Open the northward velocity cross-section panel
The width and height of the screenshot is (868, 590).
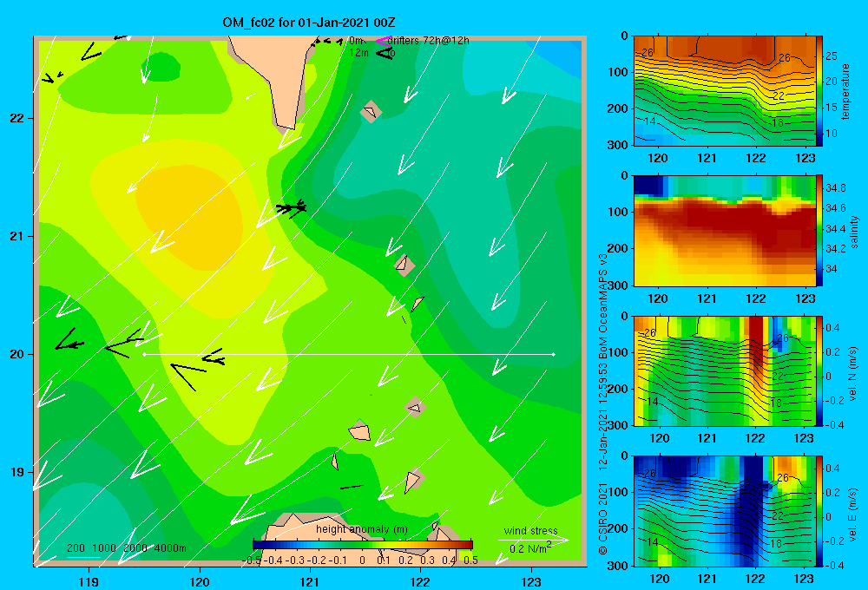tap(724, 370)
